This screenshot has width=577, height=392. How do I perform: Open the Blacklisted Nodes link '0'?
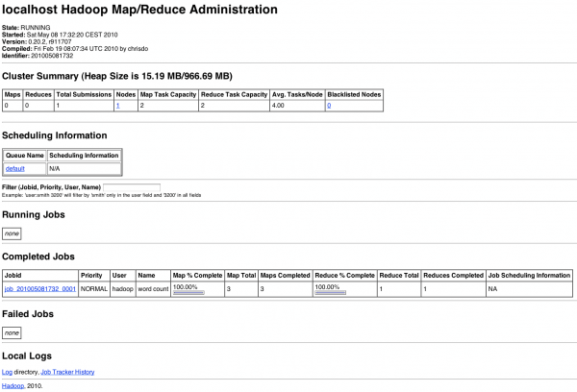[329, 106]
